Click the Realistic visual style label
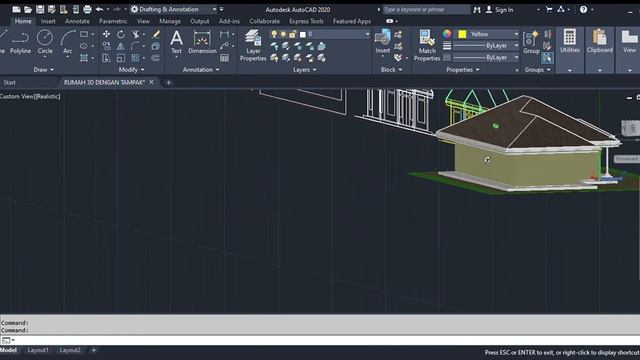The height and width of the screenshot is (360, 640). (x=48, y=96)
